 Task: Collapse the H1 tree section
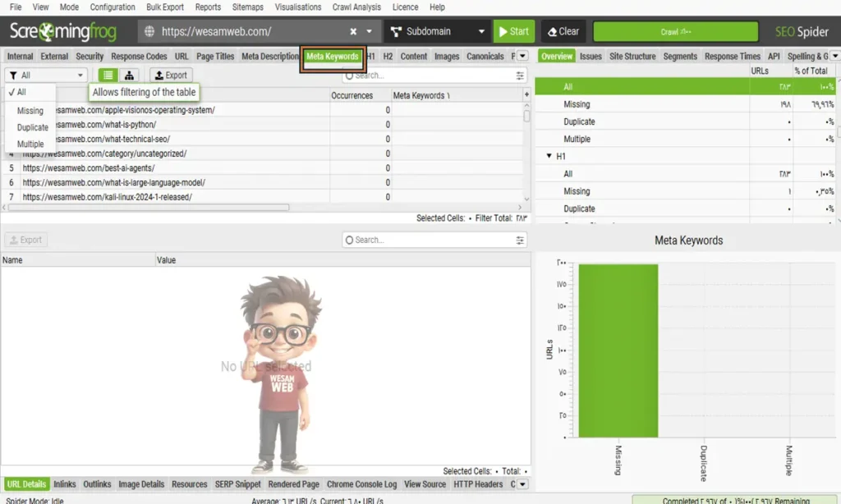point(549,156)
